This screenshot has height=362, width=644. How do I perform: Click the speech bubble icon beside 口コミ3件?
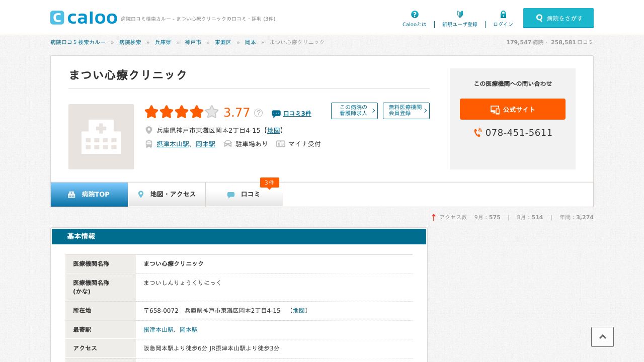point(276,114)
